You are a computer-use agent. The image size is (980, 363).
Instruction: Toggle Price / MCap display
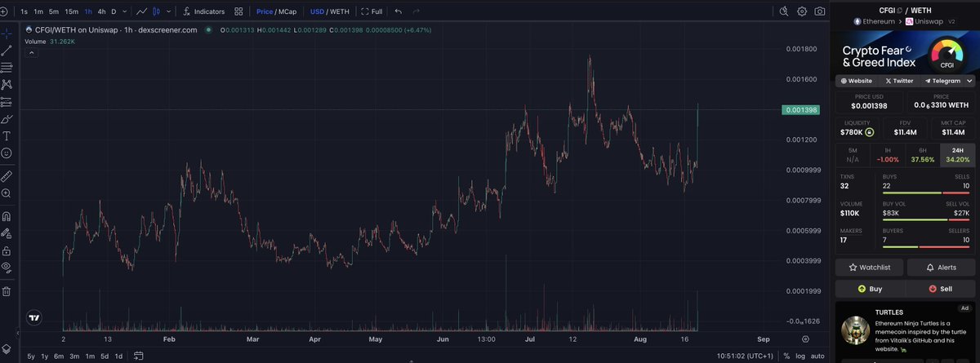click(x=276, y=11)
